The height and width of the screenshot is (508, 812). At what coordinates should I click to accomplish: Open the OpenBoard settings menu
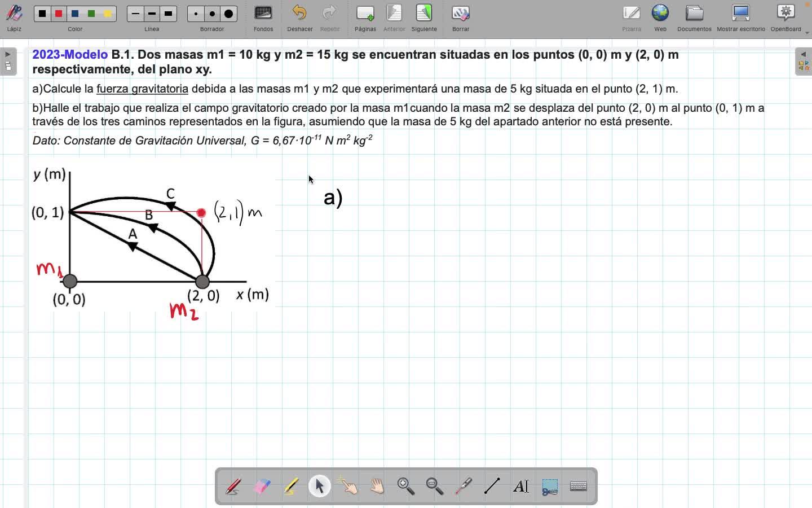pos(786,17)
